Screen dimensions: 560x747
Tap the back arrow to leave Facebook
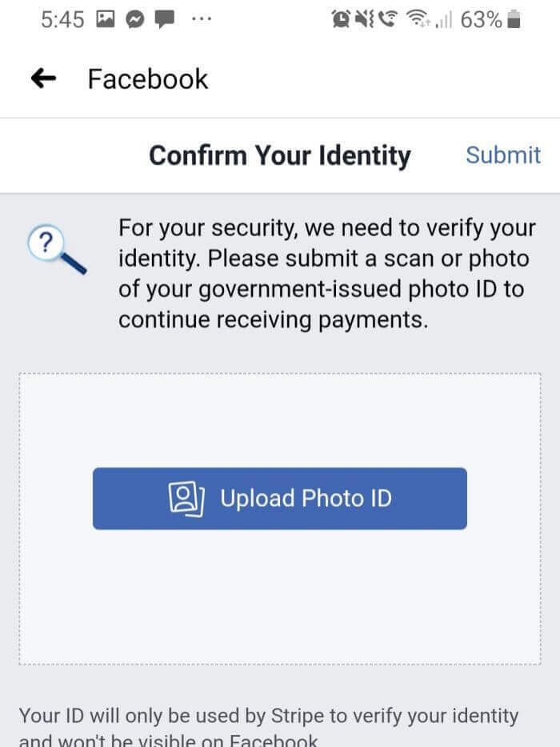coord(44,77)
